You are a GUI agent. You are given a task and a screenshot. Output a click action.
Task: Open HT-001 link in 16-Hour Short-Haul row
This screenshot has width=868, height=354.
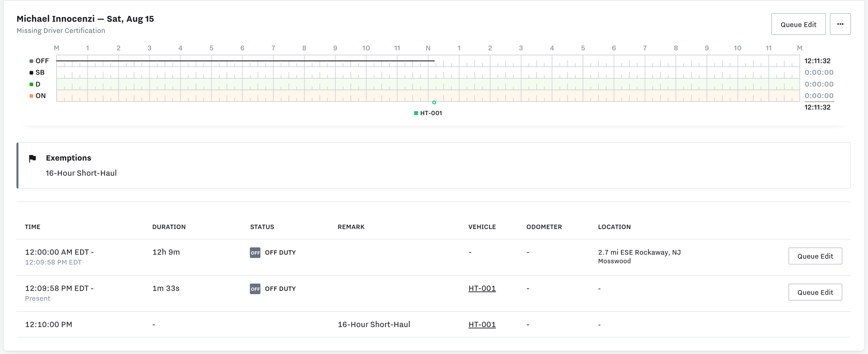(x=482, y=324)
